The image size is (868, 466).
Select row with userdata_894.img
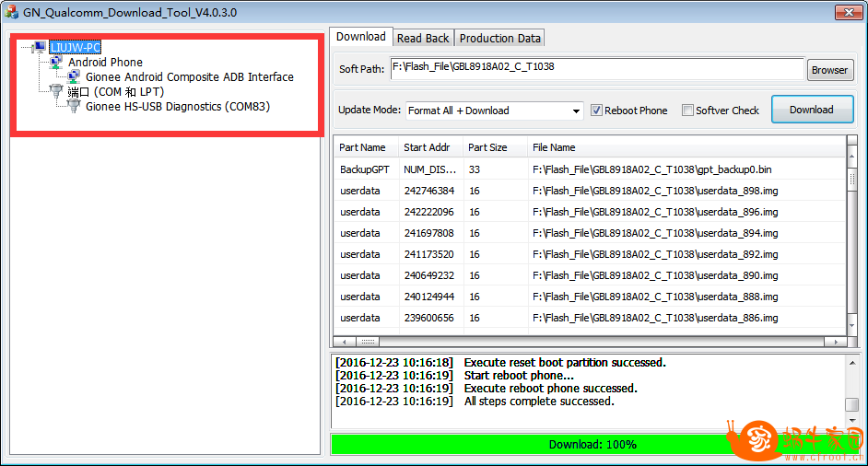pyautogui.click(x=590, y=233)
